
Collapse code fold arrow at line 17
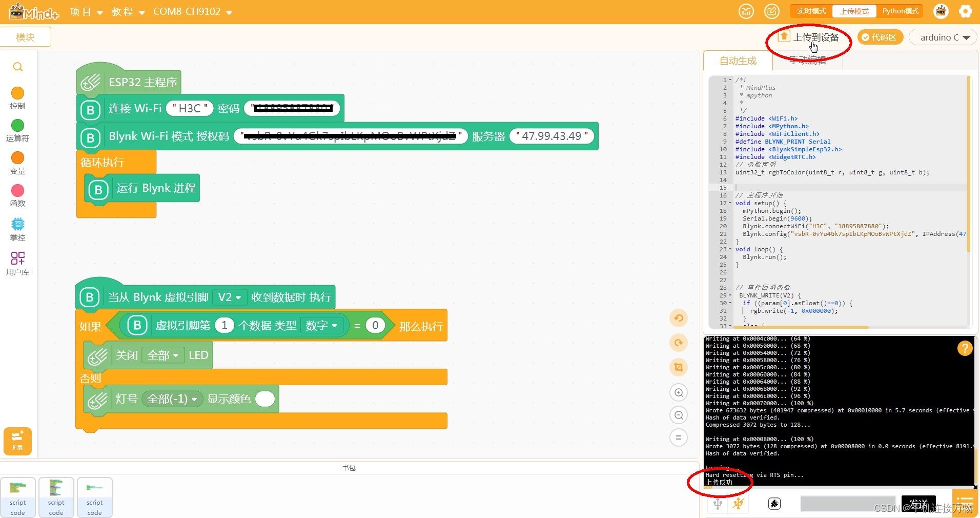730,203
